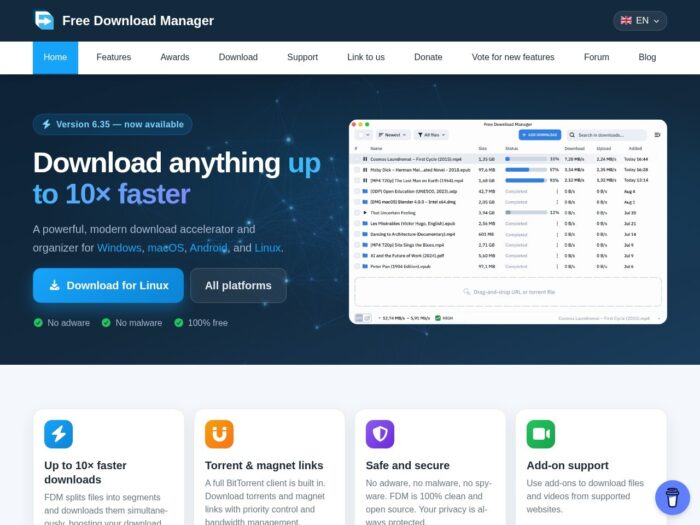This screenshot has width=700, height=525.
Task: Click the more options dots on the Peter Pan row
Action: coord(557,267)
